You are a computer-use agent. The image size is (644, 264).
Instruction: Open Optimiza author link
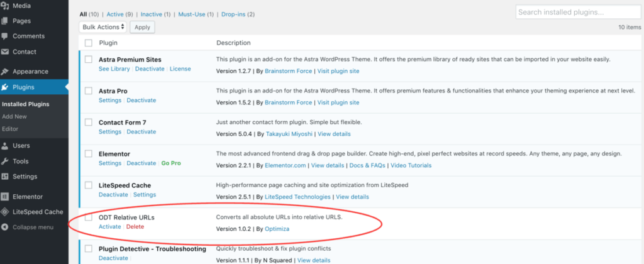(277, 229)
